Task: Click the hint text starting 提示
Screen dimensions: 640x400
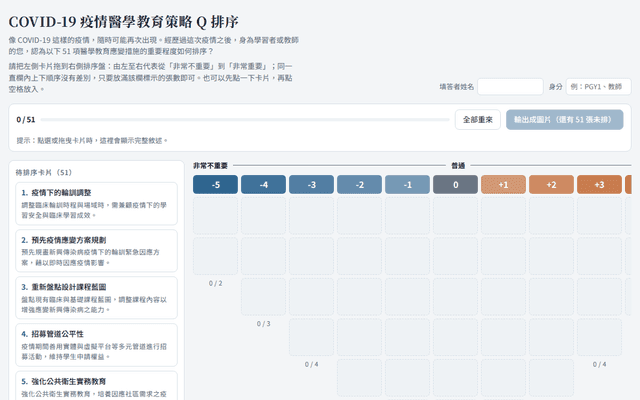Action: 92,140
